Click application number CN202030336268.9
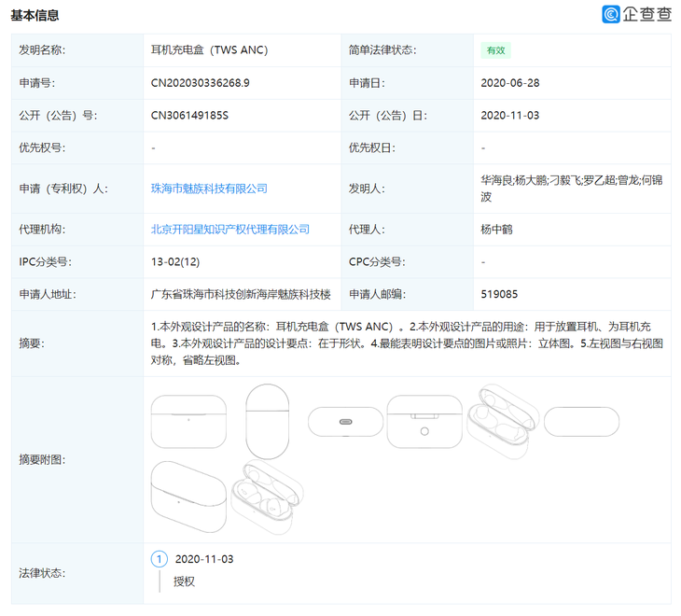The height and width of the screenshot is (616, 681). 201,83
